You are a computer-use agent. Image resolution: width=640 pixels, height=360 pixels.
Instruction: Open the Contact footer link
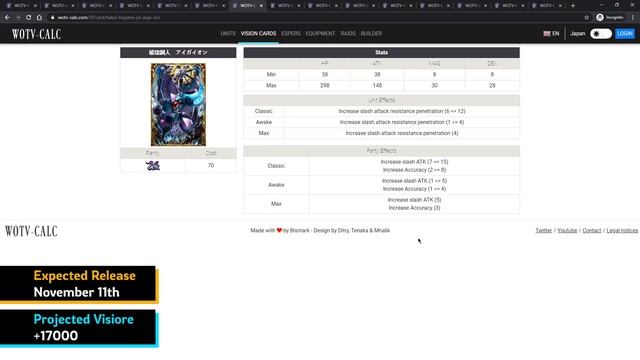point(591,231)
